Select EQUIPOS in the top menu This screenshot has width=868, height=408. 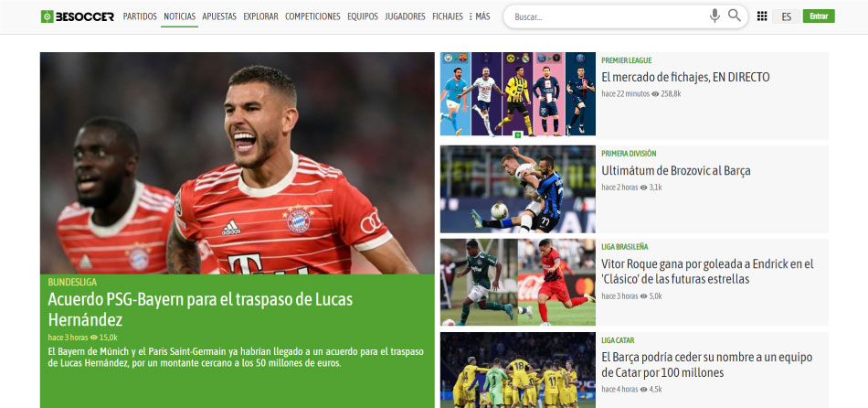click(x=363, y=16)
